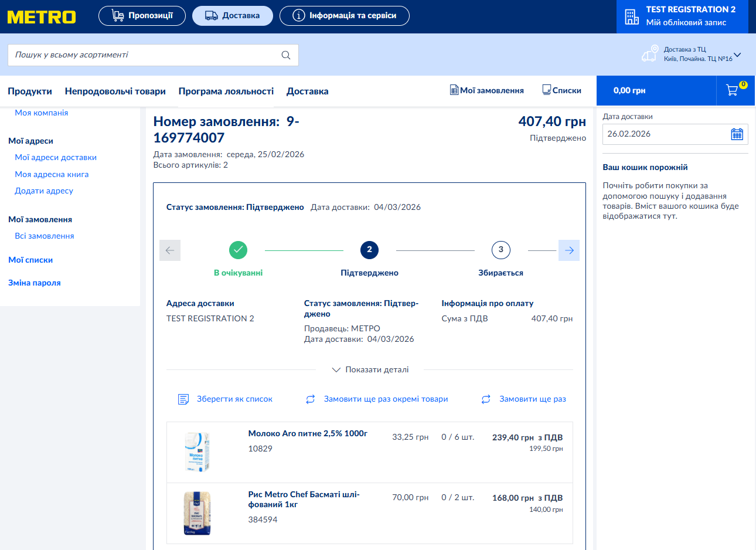Click the METRO logo
Image resolution: width=756 pixels, height=550 pixels.
[x=42, y=16]
